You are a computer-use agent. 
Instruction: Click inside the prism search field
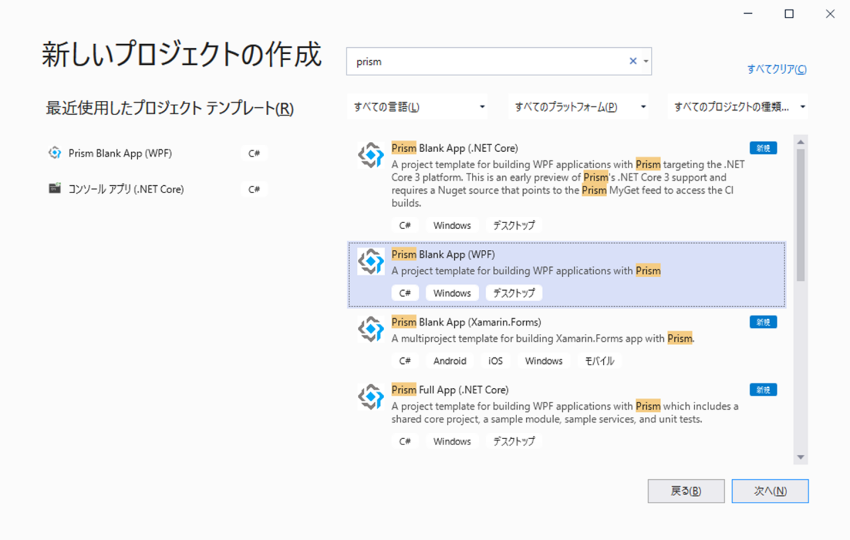coord(480,61)
